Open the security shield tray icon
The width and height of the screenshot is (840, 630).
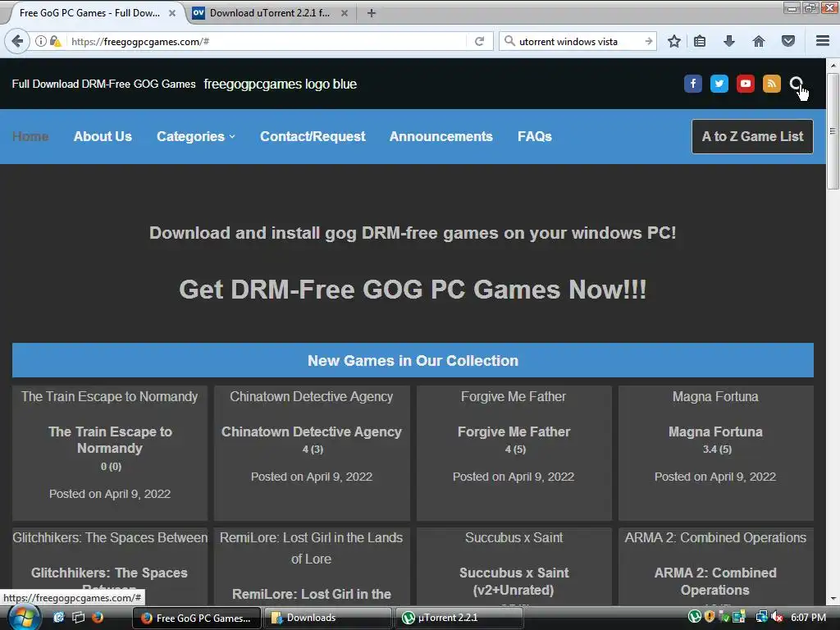[x=710, y=617]
